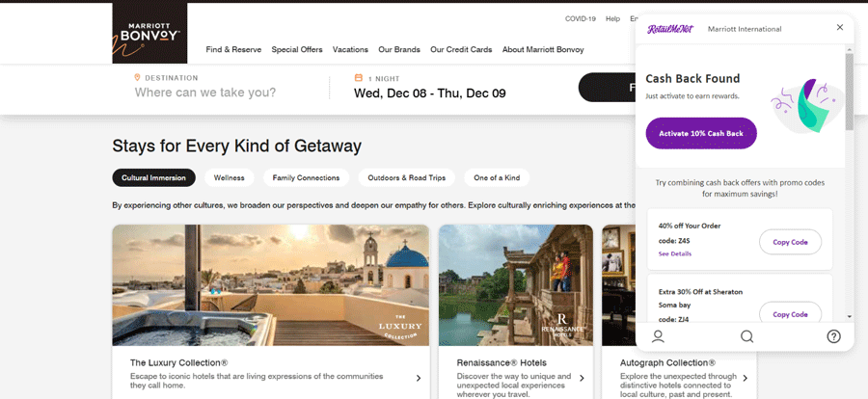This screenshot has width=868, height=399.
Task: Click the destination location pin icon
Action: [x=137, y=77]
